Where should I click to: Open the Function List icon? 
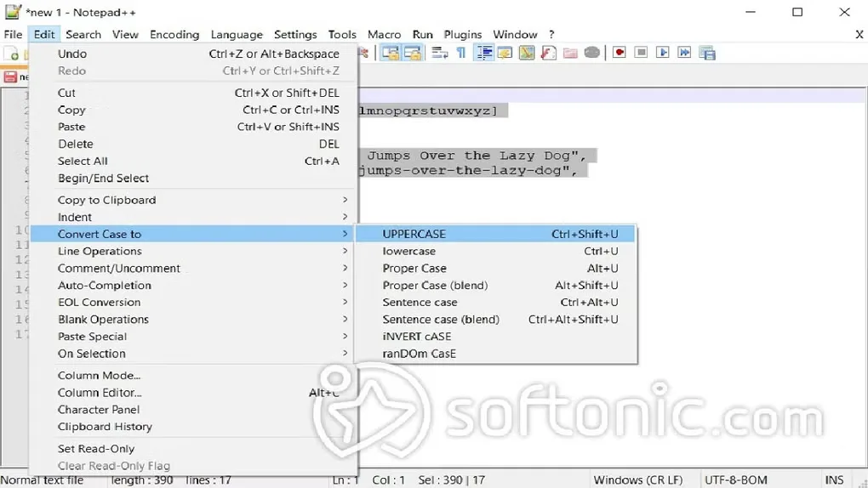[x=548, y=53]
